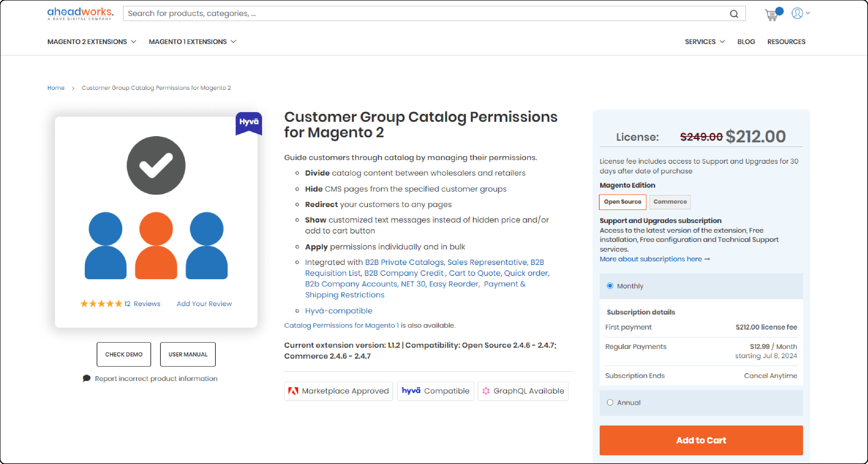Click Add to Cart button
Viewport: 868px width, 464px height.
pyautogui.click(x=701, y=440)
